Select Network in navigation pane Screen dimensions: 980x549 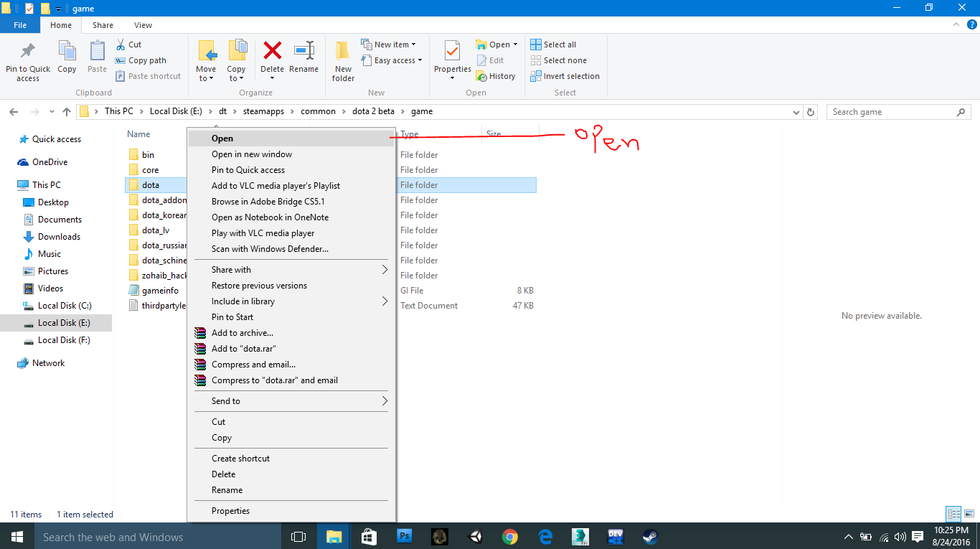48,363
